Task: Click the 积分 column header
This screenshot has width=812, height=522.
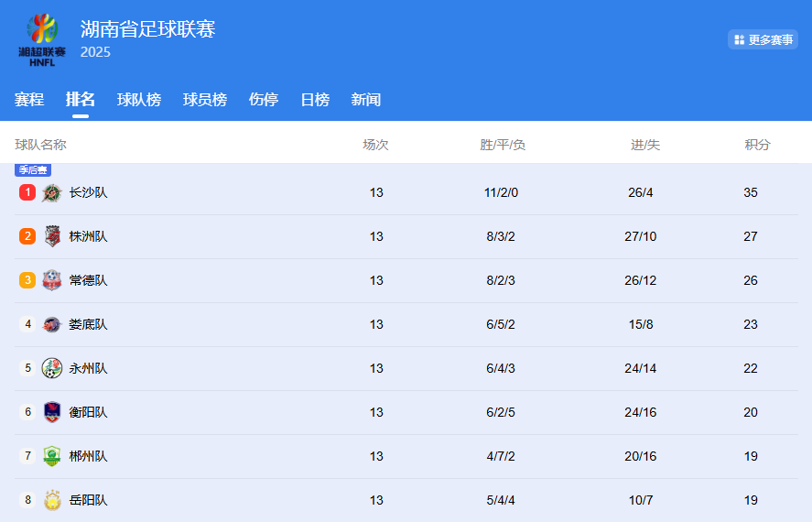Action: [x=757, y=145]
